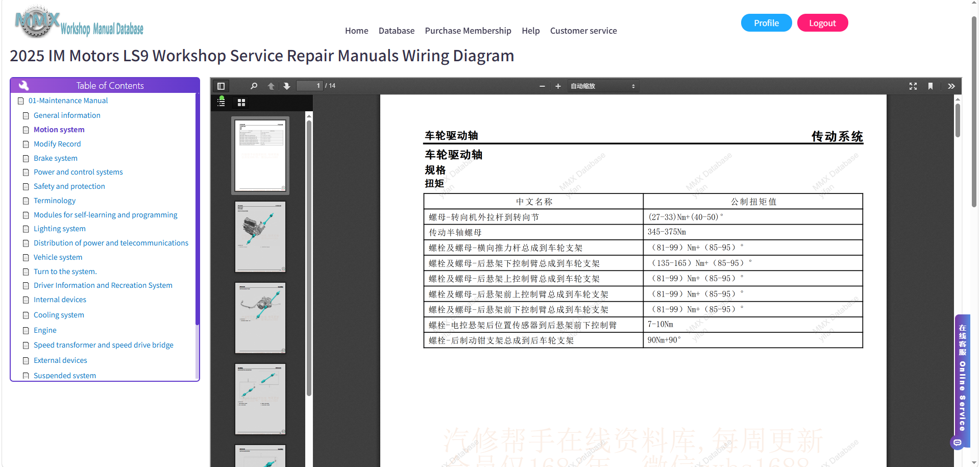Open Speed transformer and speed drive bridge

pos(104,345)
